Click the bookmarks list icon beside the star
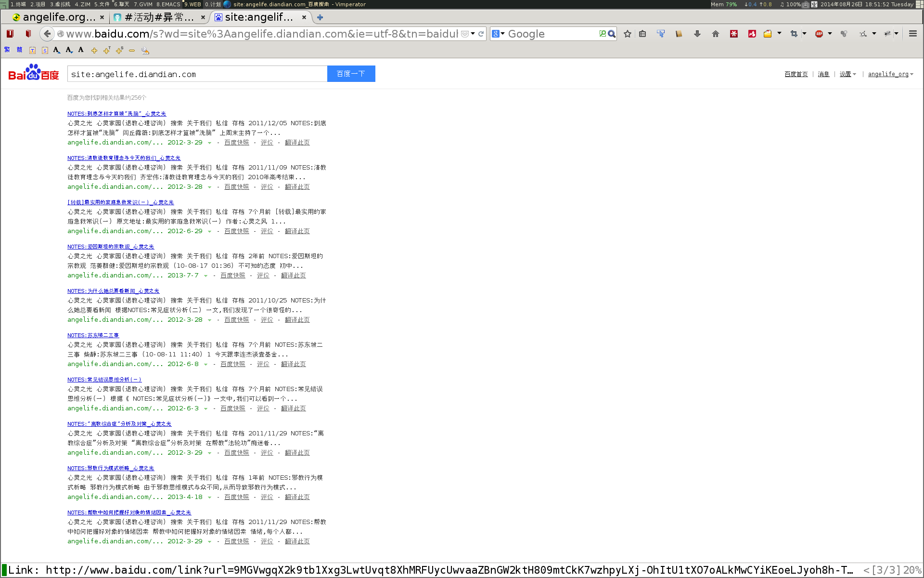 642,34
